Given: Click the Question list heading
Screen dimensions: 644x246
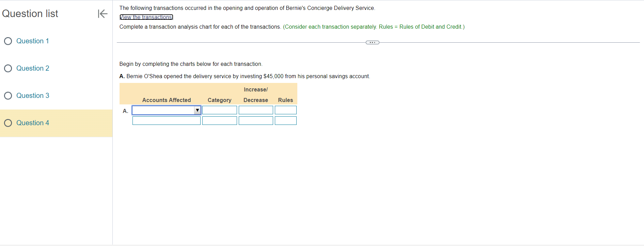Looking at the screenshot, I should point(30,14).
